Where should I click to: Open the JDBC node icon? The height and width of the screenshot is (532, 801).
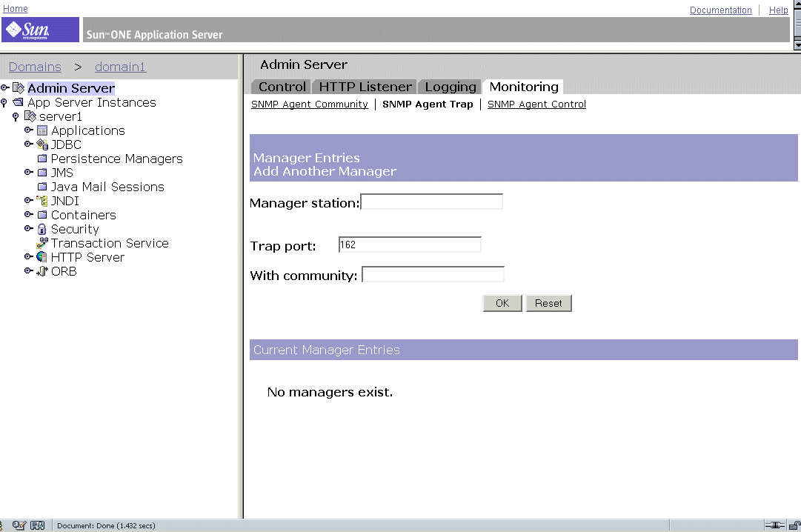click(41, 144)
